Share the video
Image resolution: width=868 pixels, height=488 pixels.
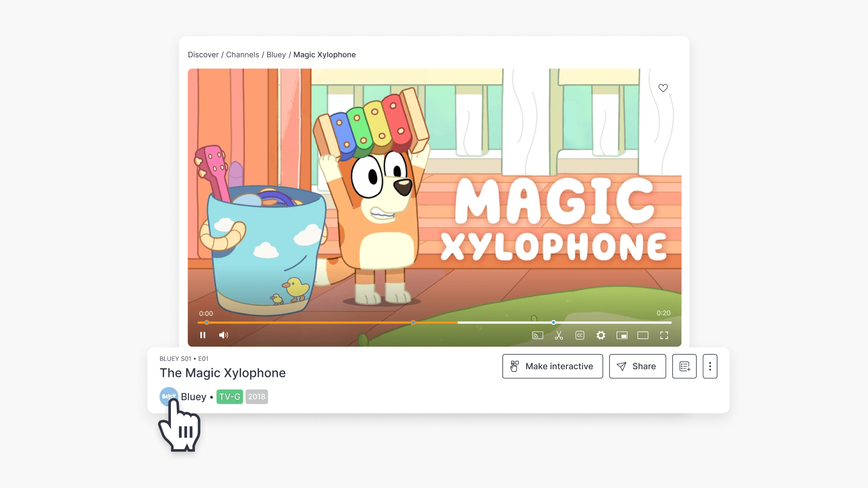click(637, 366)
